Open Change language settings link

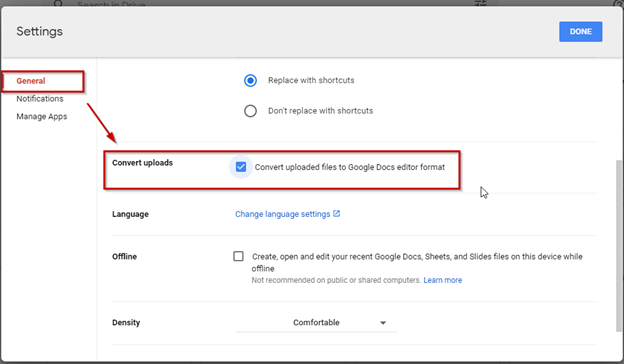(283, 214)
